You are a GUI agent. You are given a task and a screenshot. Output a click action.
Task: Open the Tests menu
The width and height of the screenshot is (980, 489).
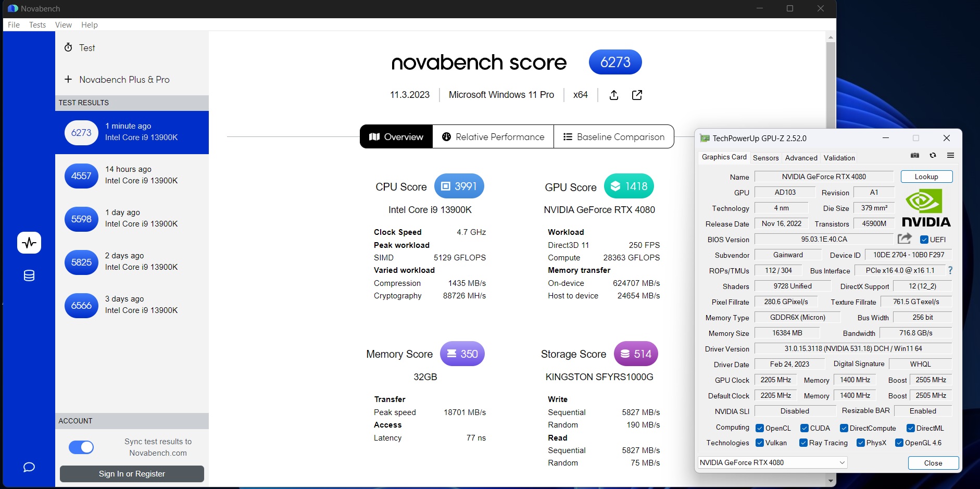coord(37,24)
